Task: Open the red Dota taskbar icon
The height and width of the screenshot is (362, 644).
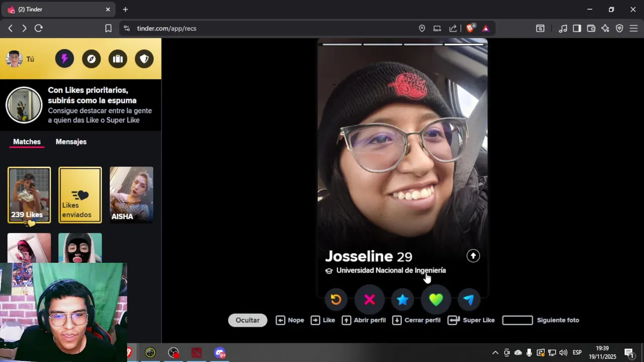Action: [197, 353]
